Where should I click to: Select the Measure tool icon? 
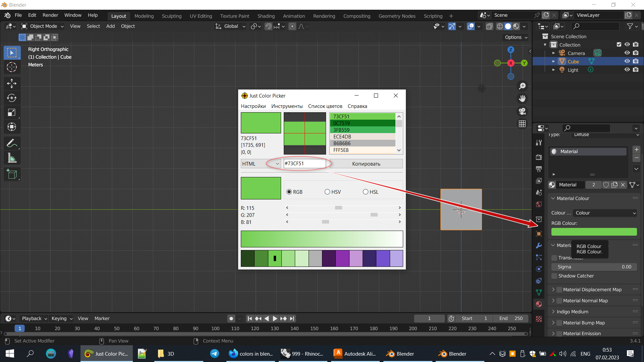click(12, 158)
